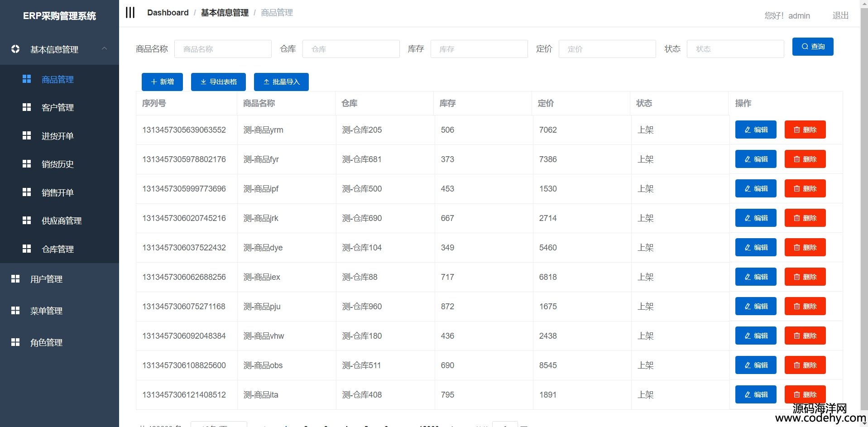
Task: Expand the 用户管理 menu
Action: 46,279
